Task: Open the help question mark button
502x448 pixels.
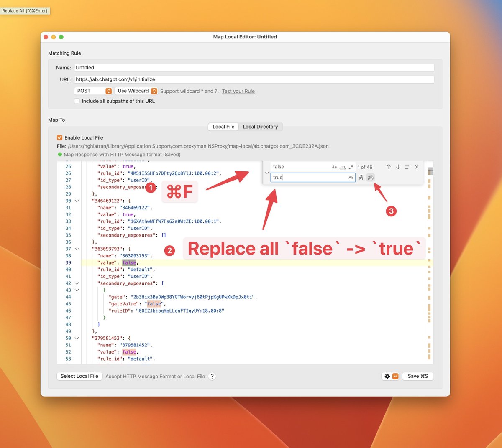Action: [212, 376]
